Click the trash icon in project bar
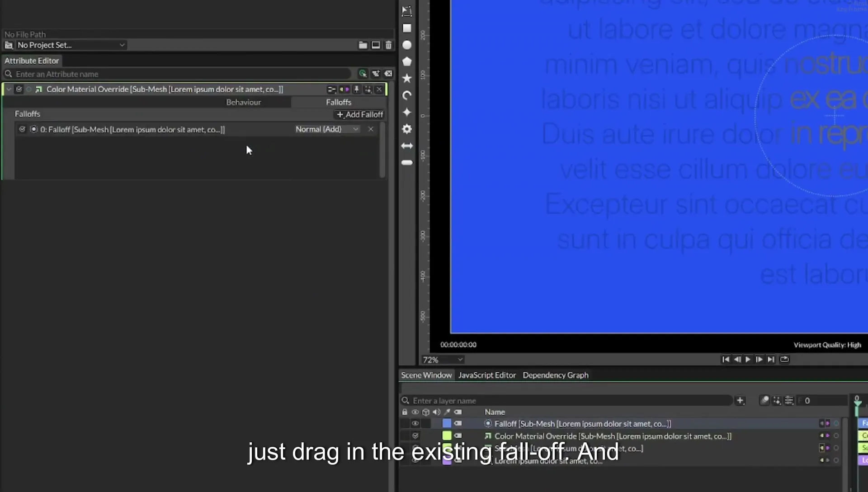 point(388,45)
